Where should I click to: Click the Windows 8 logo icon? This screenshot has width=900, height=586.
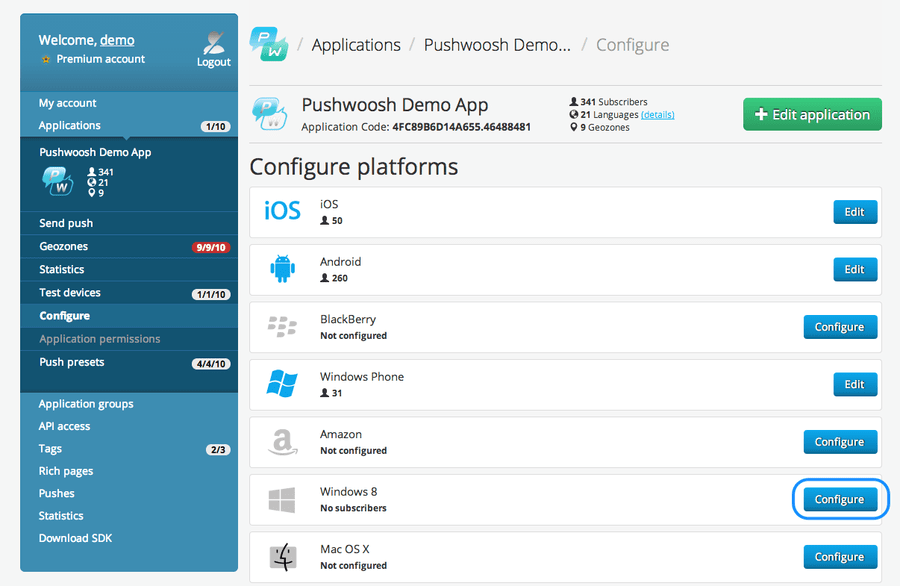[x=282, y=499]
